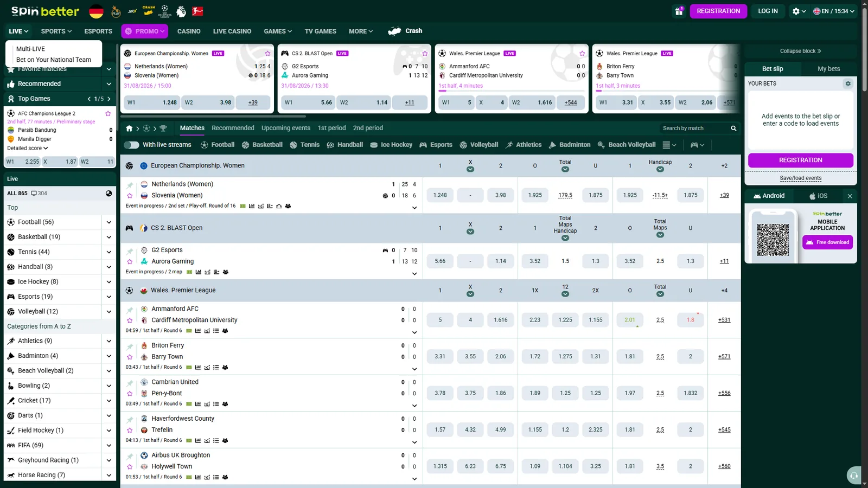Star the Briton Ferry match row

coord(130,357)
